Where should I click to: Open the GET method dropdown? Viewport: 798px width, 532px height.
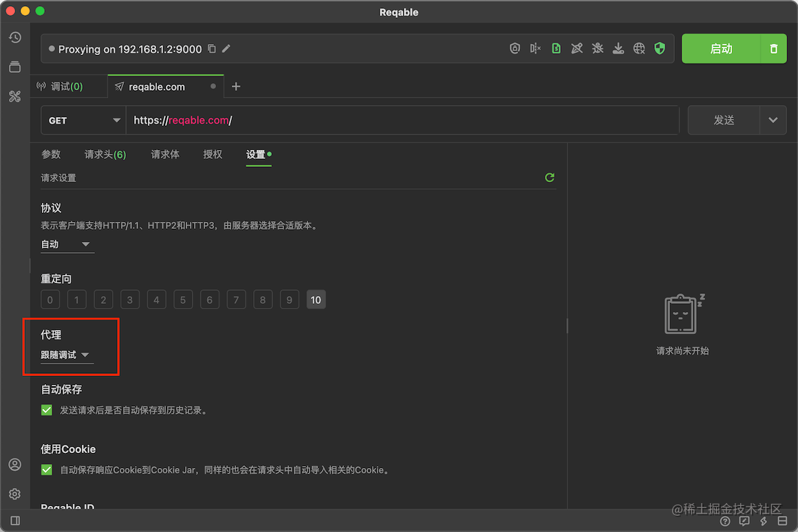83,120
